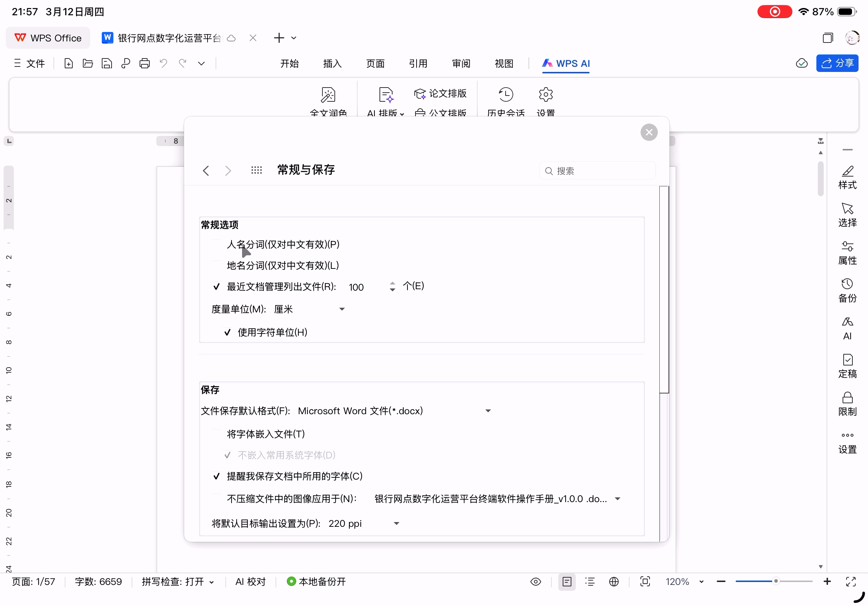Click the zoom slider handle

click(775, 581)
